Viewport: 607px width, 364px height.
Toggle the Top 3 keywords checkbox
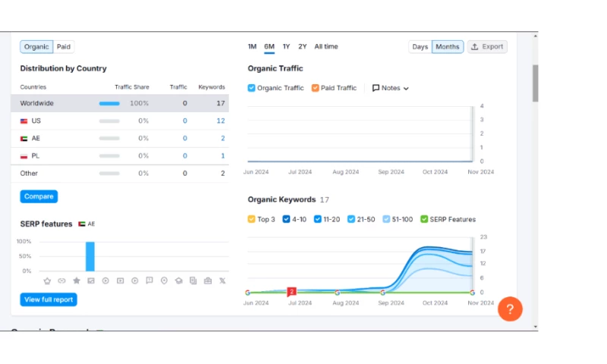[x=252, y=219]
